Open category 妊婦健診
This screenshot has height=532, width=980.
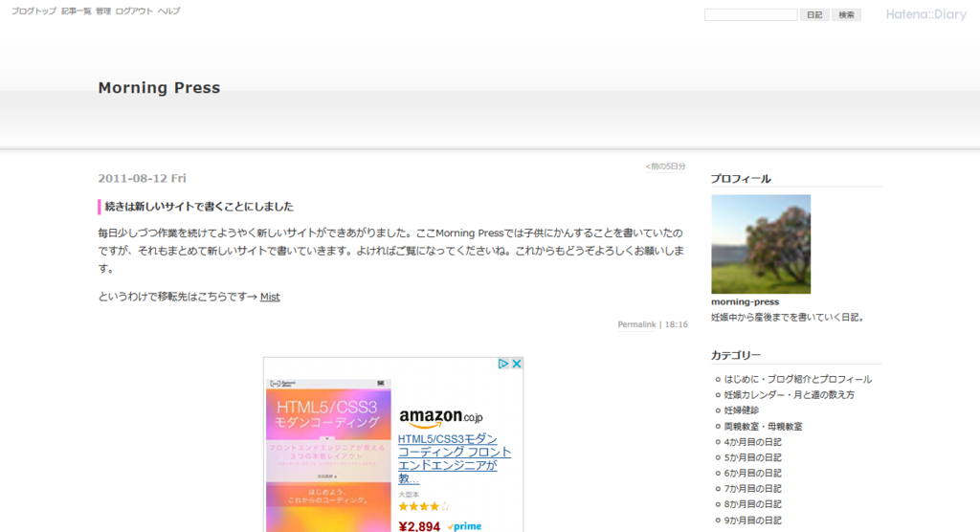tap(742, 410)
